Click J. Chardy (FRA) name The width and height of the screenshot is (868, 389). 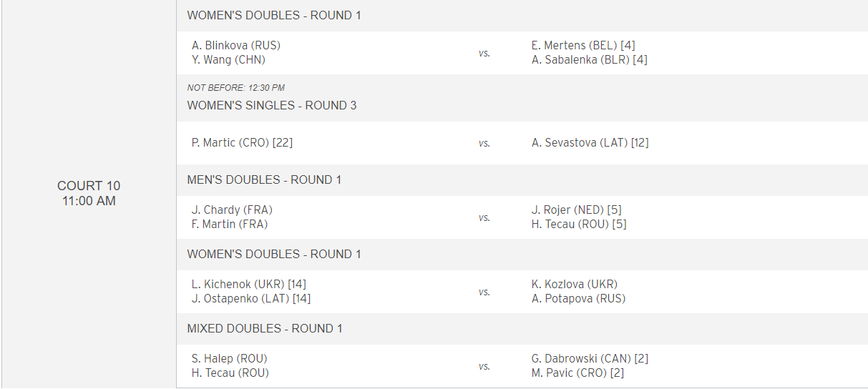232,210
